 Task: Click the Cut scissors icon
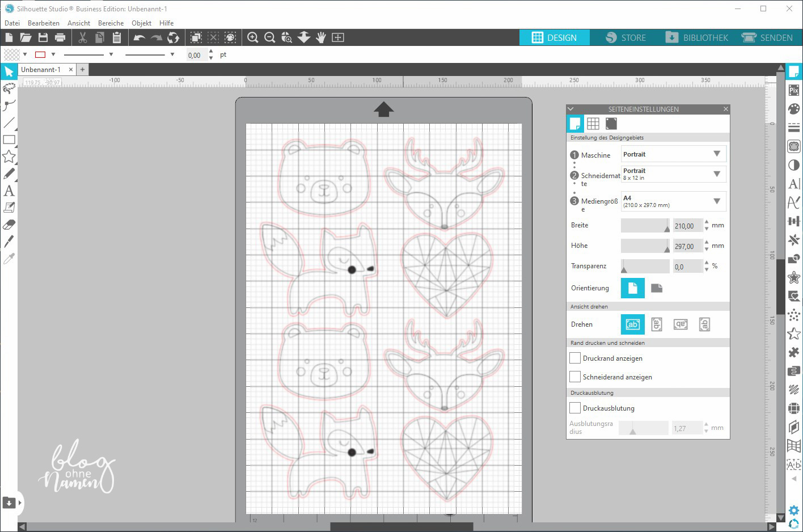(83, 37)
